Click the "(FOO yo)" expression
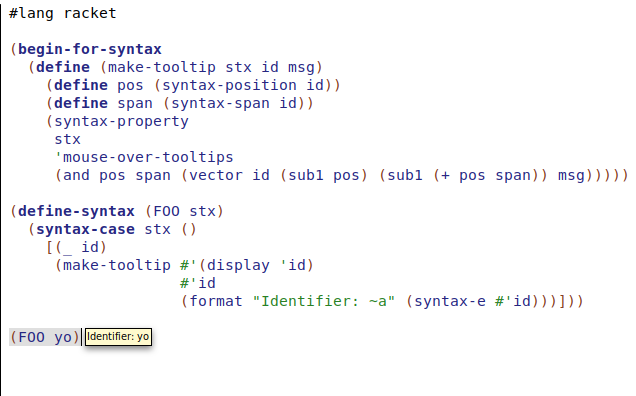 [x=45, y=337]
